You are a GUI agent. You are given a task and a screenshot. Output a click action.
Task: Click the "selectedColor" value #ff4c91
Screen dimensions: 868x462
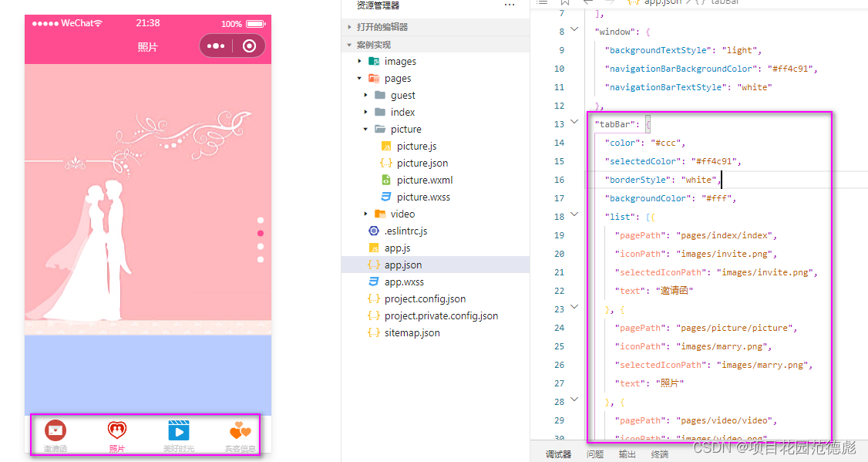[x=714, y=162]
